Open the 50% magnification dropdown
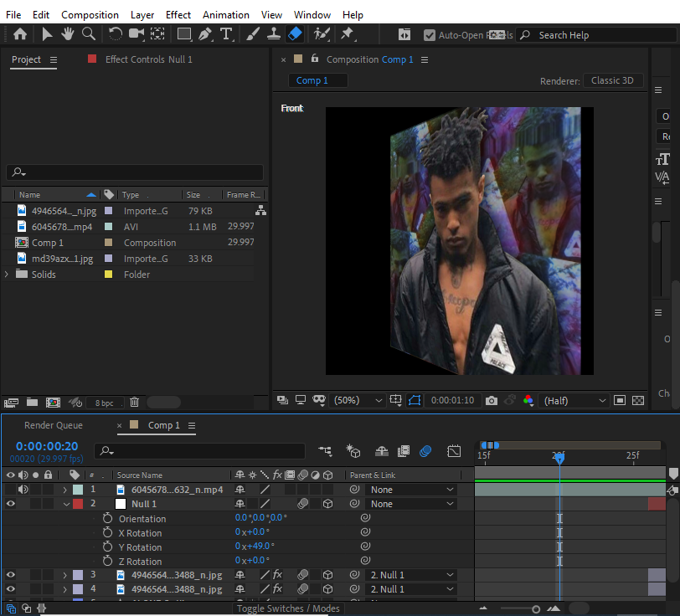The width and height of the screenshot is (680, 616). (x=358, y=400)
